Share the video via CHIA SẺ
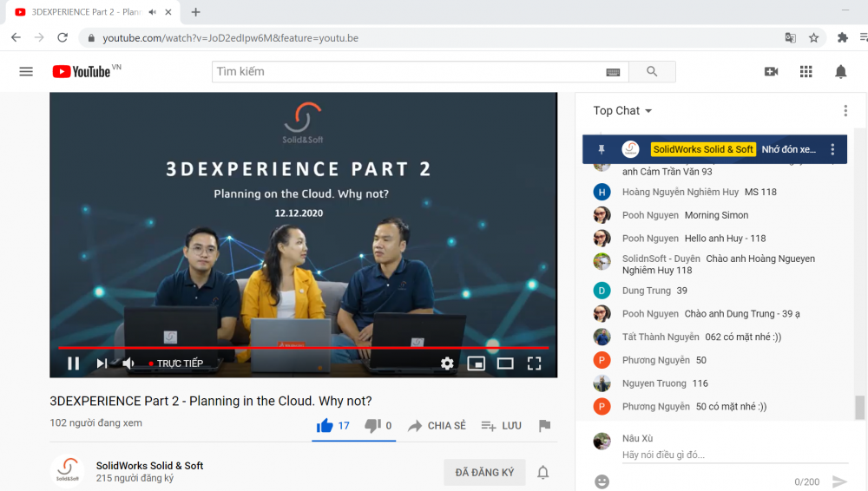The width and height of the screenshot is (868, 491). pos(437,425)
